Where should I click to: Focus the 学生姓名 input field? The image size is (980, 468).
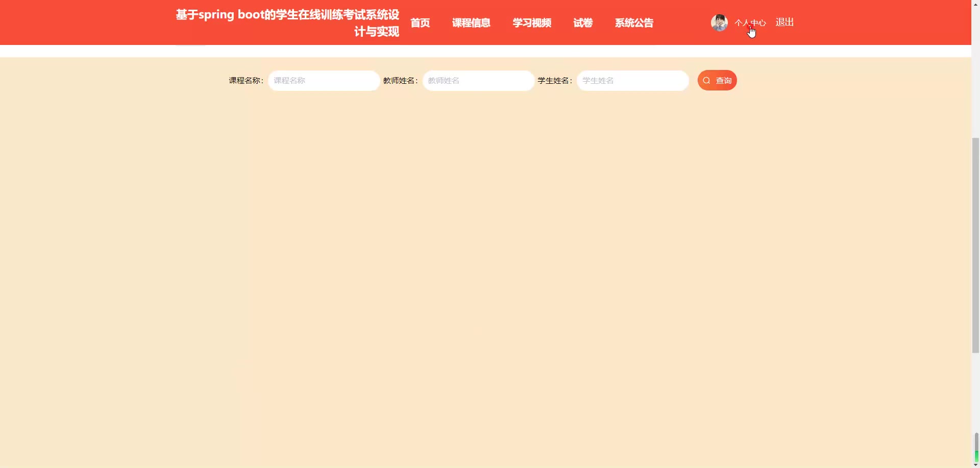coord(632,81)
